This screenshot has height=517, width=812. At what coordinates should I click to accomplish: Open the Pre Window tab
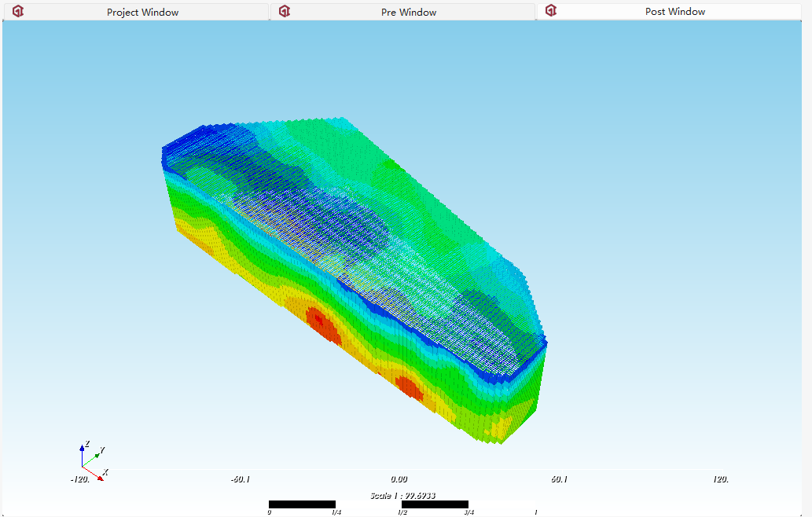(409, 13)
